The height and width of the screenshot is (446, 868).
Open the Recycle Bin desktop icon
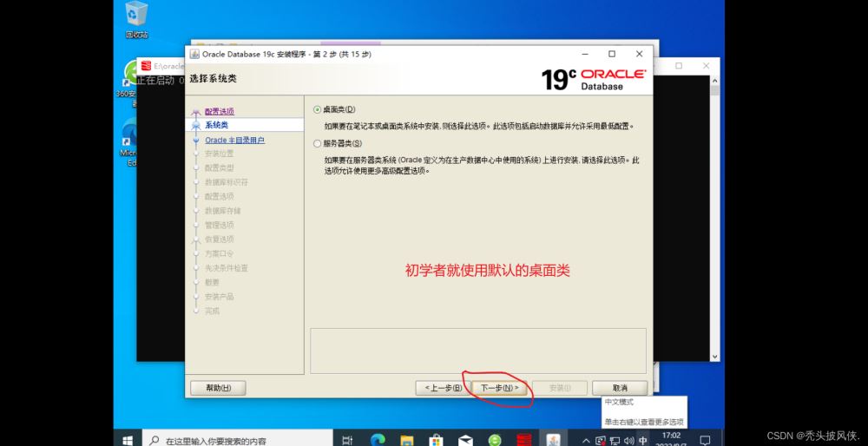point(136,18)
